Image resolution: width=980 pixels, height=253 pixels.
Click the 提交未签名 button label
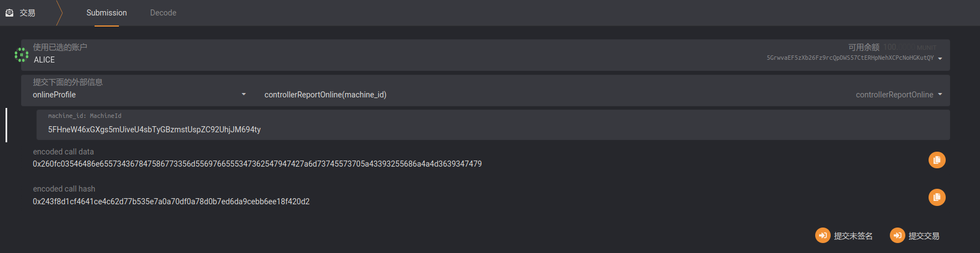point(853,236)
